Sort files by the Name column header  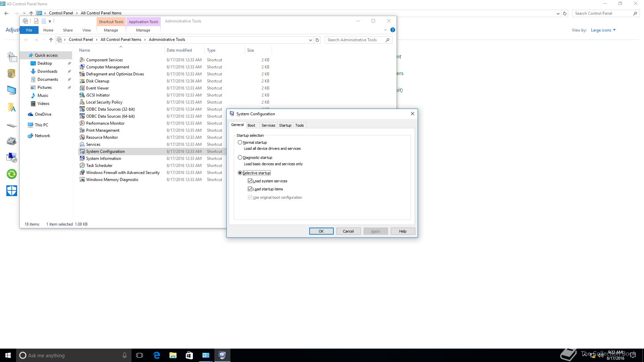tap(121, 50)
